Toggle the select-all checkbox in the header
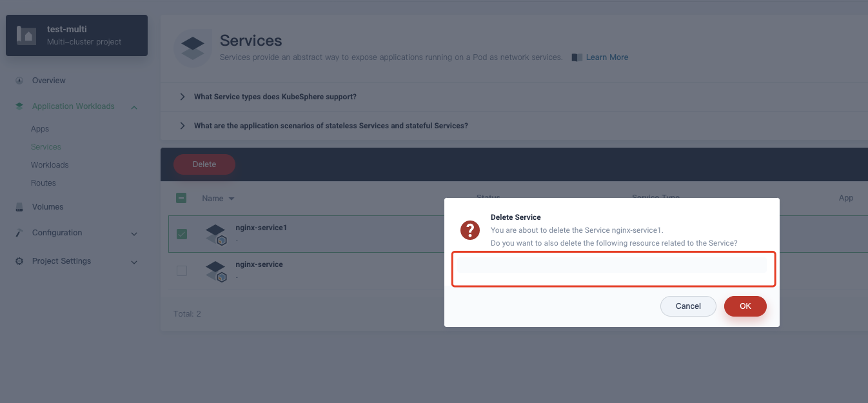The image size is (868, 403). point(181,198)
